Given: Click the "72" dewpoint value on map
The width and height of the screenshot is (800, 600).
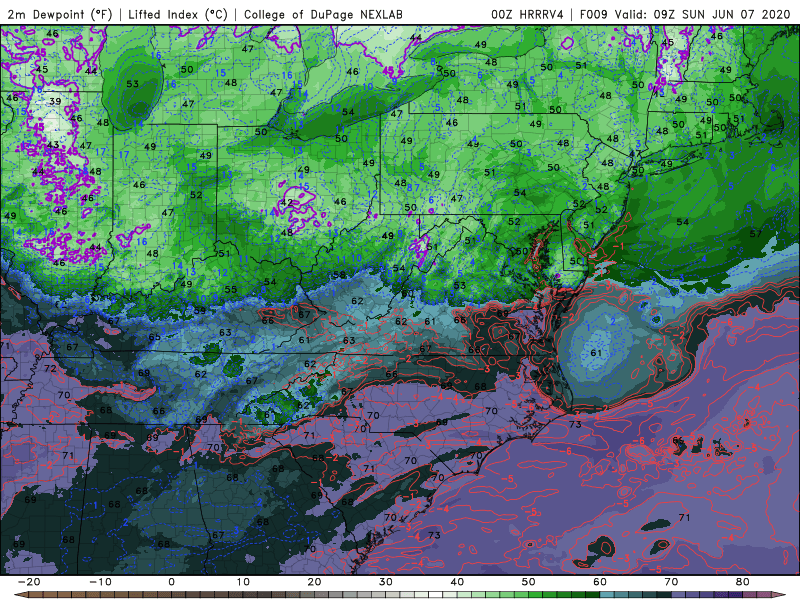Looking at the screenshot, I should pos(50,368).
